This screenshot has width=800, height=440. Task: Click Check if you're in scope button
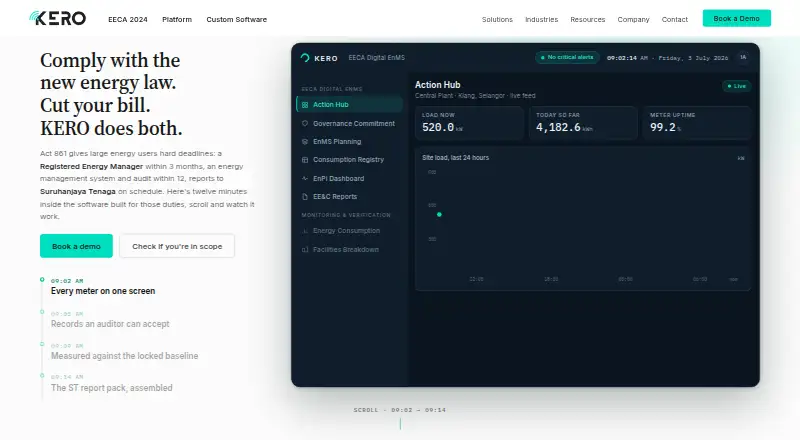(177, 246)
